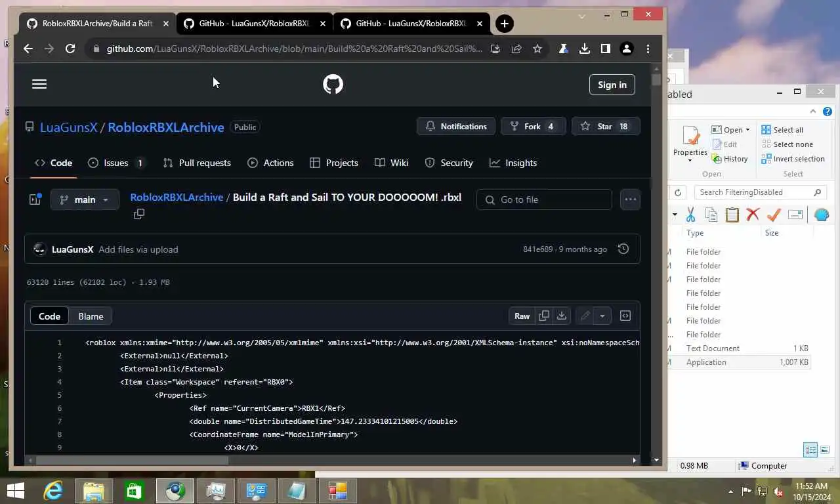Open the Actions tab
The image size is (840, 504).
tap(270, 163)
